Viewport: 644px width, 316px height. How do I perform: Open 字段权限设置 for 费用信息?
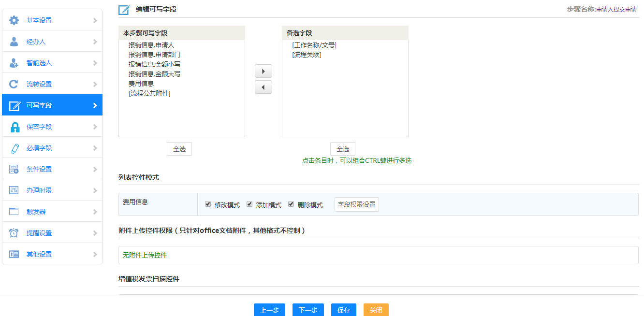coord(356,204)
